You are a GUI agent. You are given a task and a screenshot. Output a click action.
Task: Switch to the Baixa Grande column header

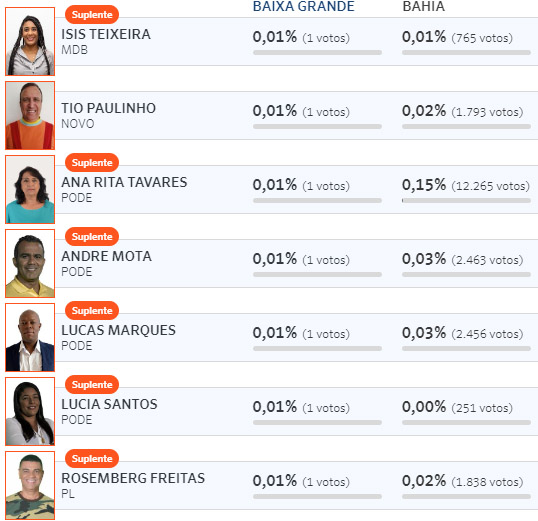[303, 6]
